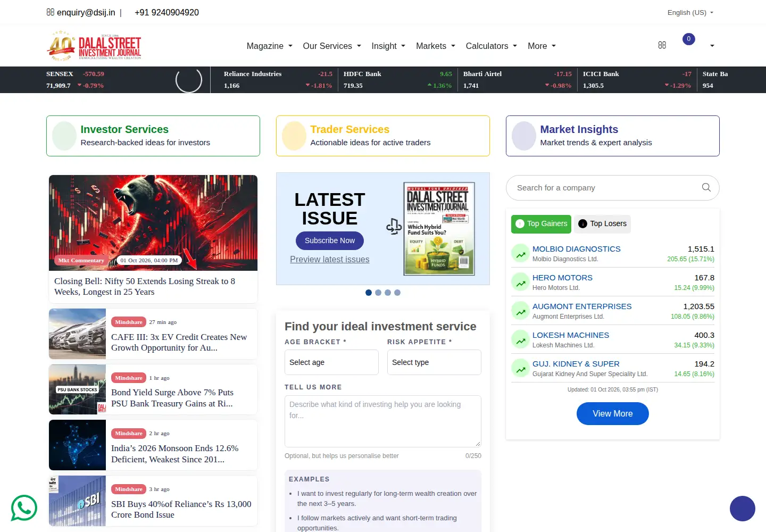Open the Calculators menu
Viewport: 766px width, 532px height.
tap(492, 46)
